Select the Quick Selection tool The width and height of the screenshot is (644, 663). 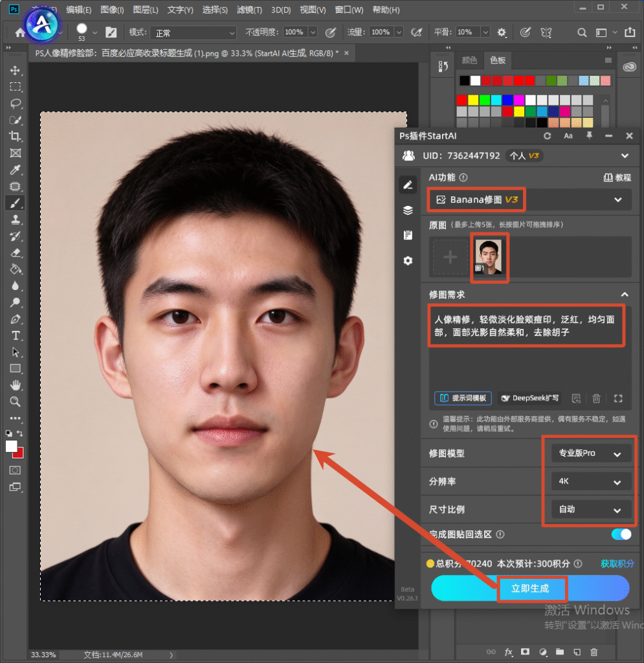point(16,120)
